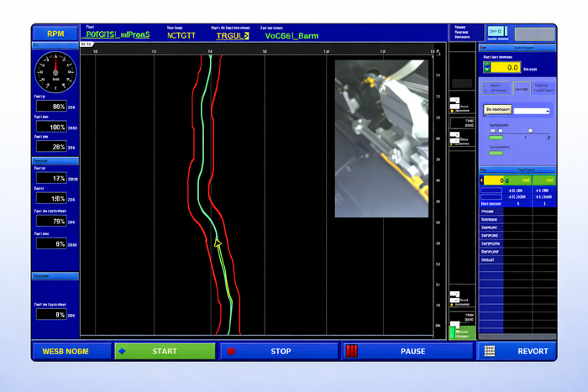The height and width of the screenshot is (392, 588).
Task: Click the topmost white icon in middle column
Action: pos(454,101)
